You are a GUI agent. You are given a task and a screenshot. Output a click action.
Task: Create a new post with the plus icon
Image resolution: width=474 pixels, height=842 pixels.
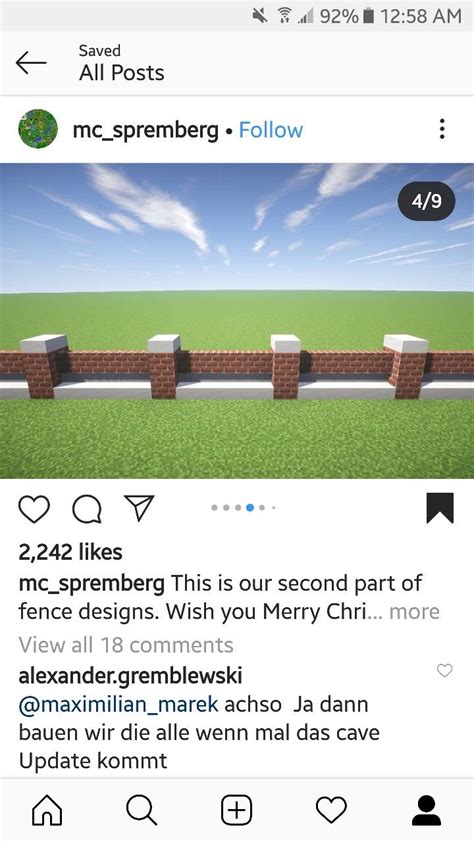click(x=237, y=810)
